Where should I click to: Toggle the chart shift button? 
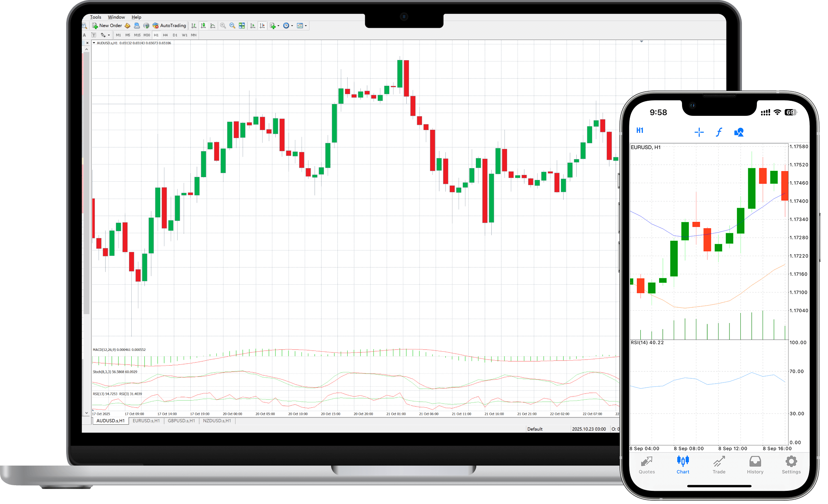click(262, 26)
